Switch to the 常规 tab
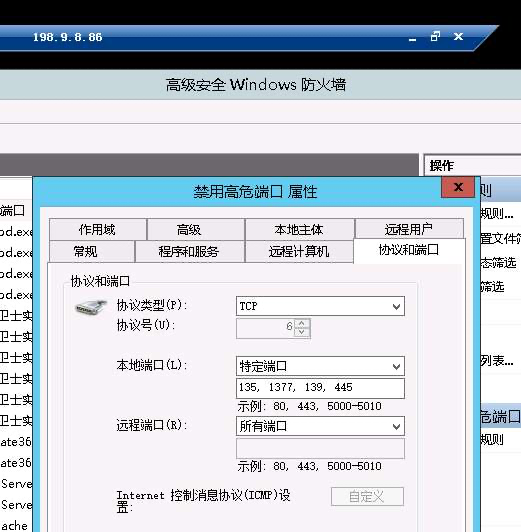 point(92,251)
